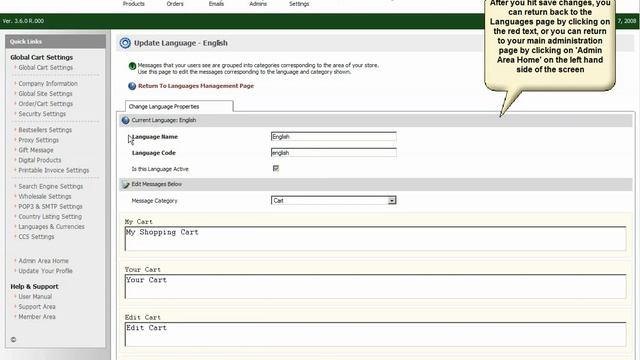Open CCS Settings link
The image size is (640, 360).
coord(36,237)
